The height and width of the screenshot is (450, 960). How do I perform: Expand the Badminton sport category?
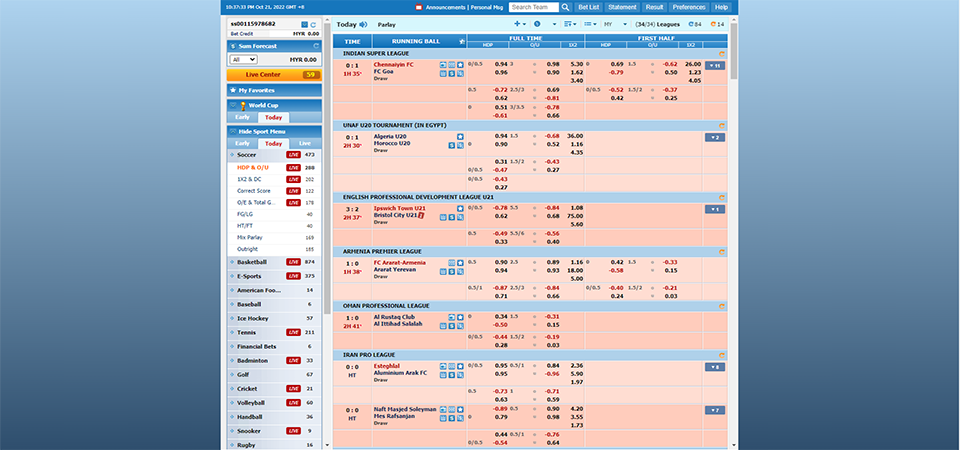(x=274, y=361)
